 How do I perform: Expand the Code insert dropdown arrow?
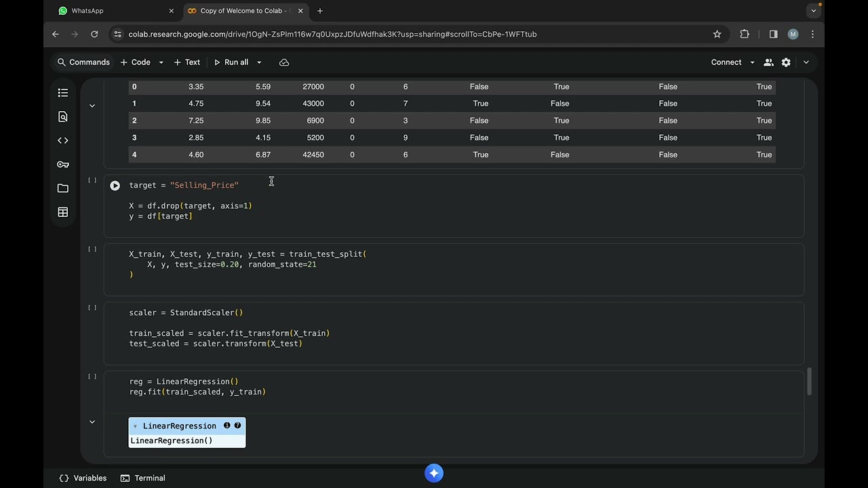(161, 62)
